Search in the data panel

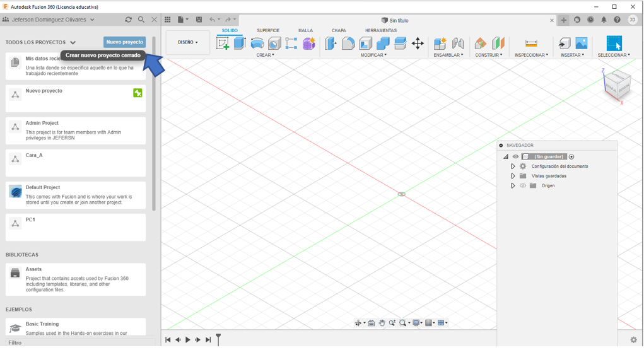[x=141, y=20]
